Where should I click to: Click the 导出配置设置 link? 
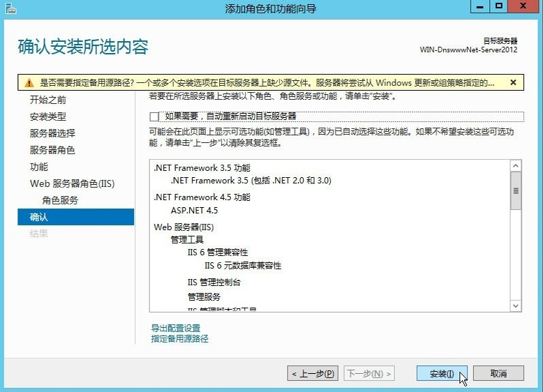pos(176,328)
